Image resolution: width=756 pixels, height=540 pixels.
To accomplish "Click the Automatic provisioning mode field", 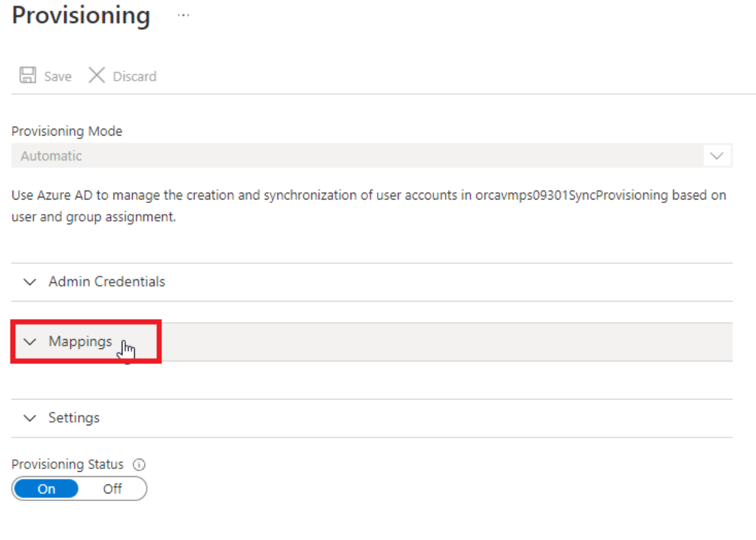I will point(371,156).
